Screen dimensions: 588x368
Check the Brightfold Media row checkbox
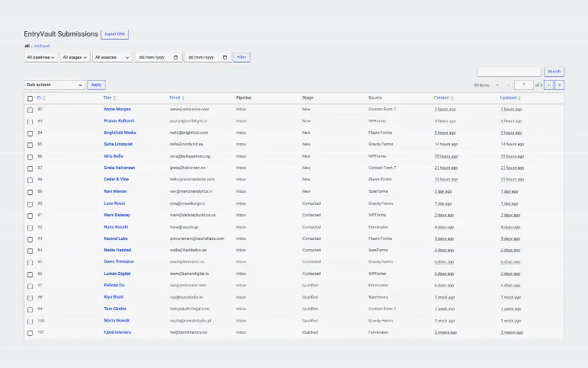pyautogui.click(x=30, y=133)
